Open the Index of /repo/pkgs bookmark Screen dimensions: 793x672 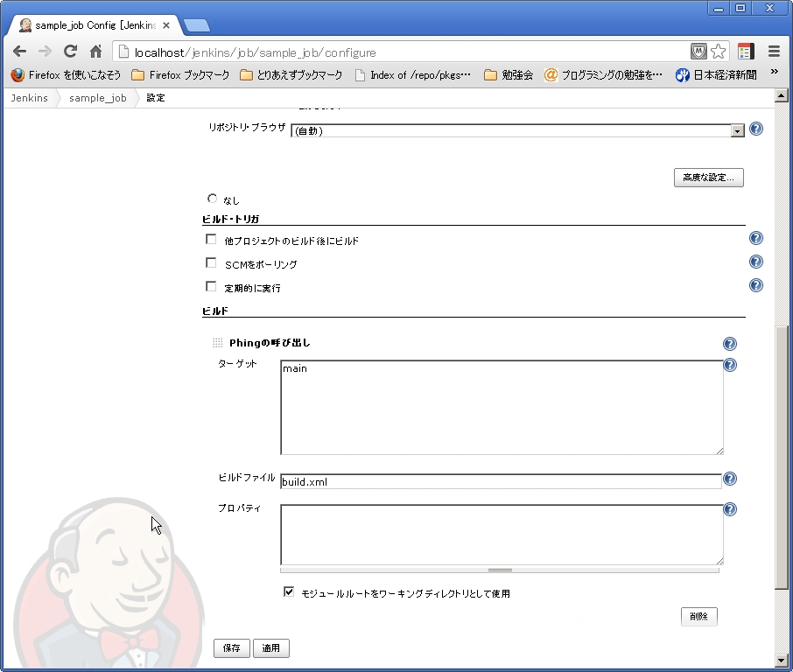[x=412, y=75]
